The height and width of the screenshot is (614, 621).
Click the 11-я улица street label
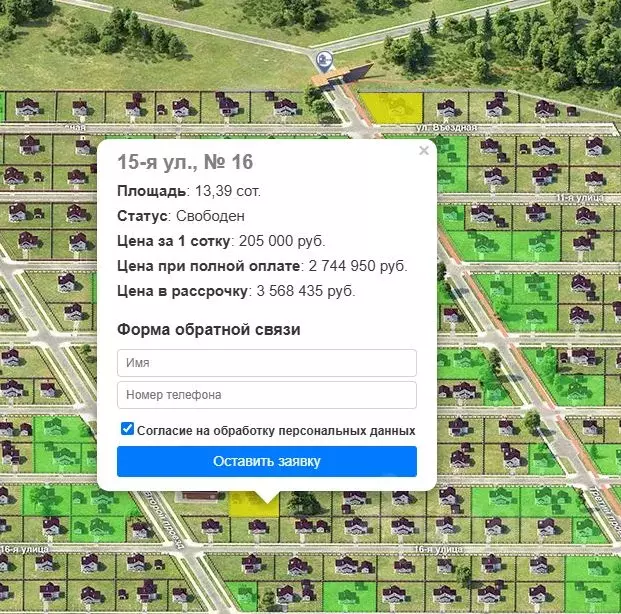coord(581,197)
